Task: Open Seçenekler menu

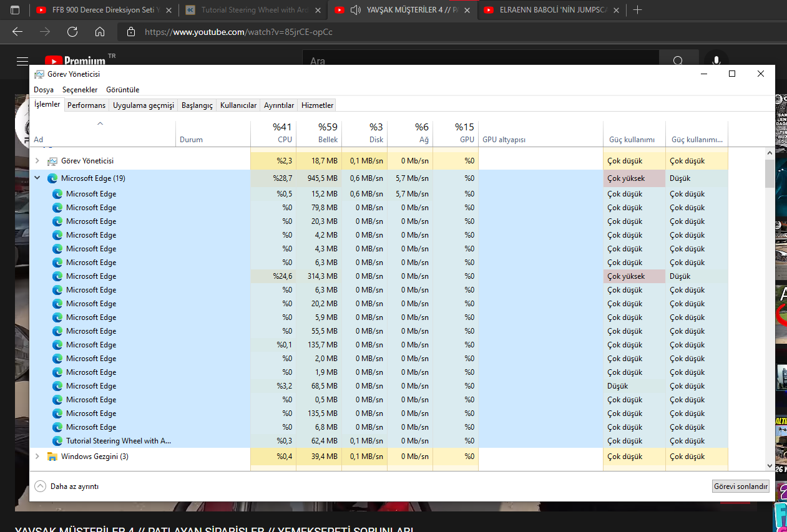Action: point(80,90)
